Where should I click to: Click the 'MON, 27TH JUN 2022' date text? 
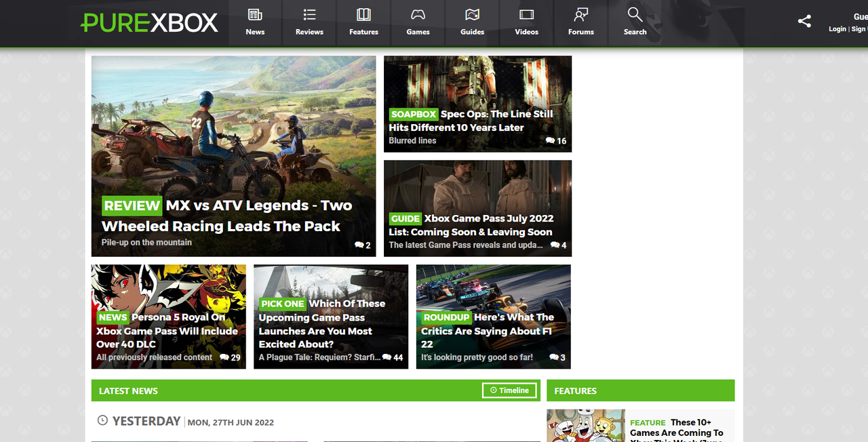click(231, 422)
